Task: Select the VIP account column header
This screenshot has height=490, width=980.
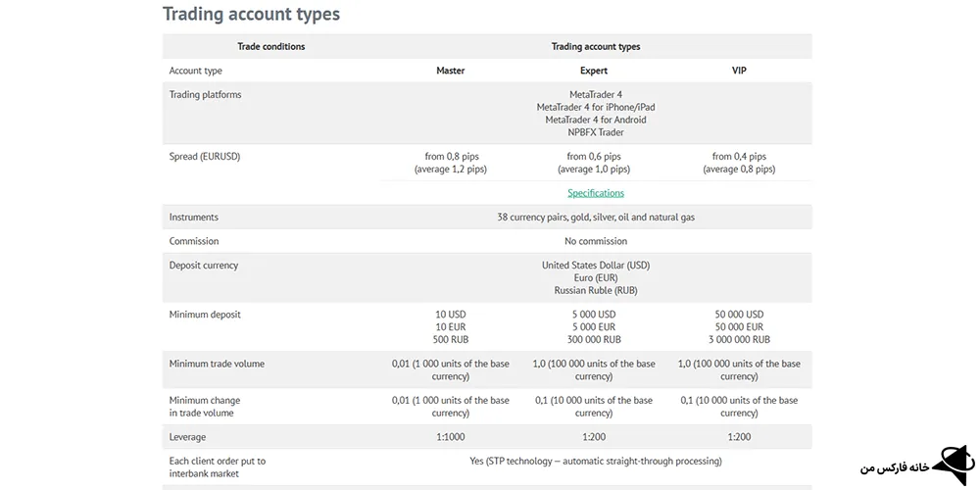Action: pos(739,71)
